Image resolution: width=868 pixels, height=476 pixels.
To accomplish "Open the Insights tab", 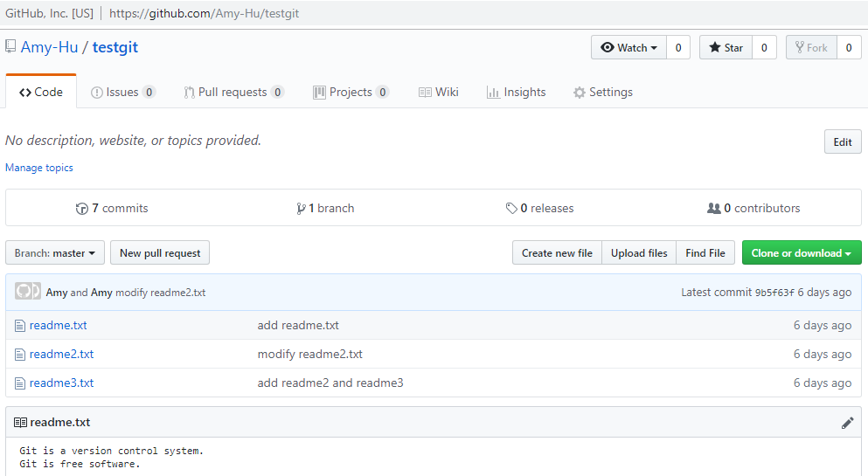I will pyautogui.click(x=516, y=93).
